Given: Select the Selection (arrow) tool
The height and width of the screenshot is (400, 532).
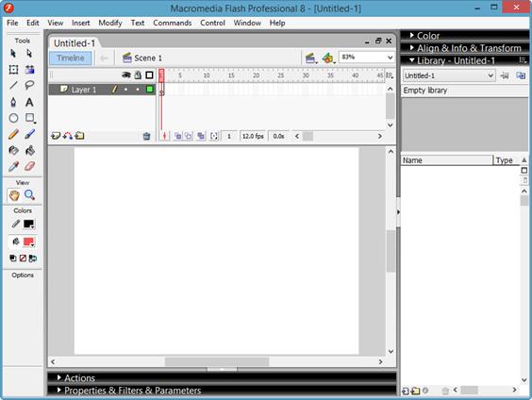Looking at the screenshot, I should pos(13,53).
